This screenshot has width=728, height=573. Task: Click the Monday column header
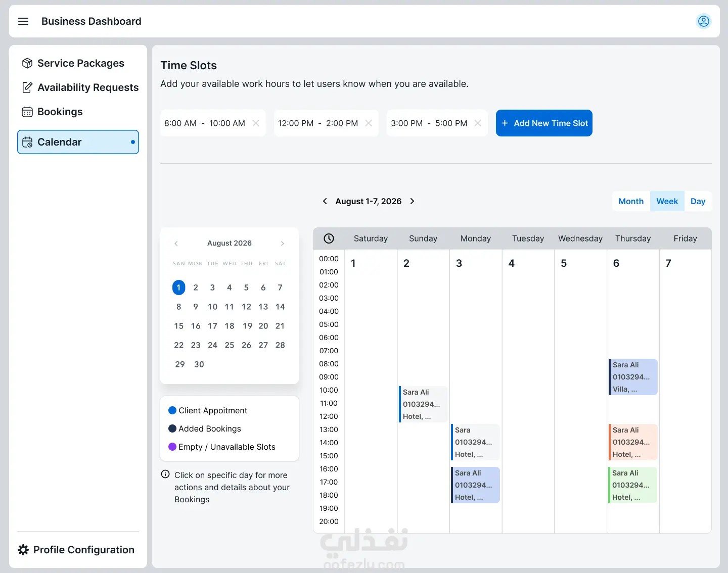tap(476, 238)
